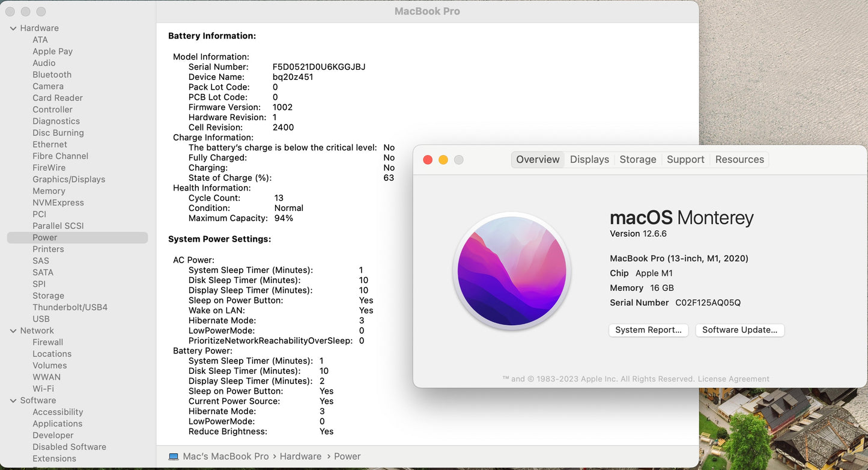The width and height of the screenshot is (868, 470).
Task: Select Developer under Software
Action: (x=53, y=435)
